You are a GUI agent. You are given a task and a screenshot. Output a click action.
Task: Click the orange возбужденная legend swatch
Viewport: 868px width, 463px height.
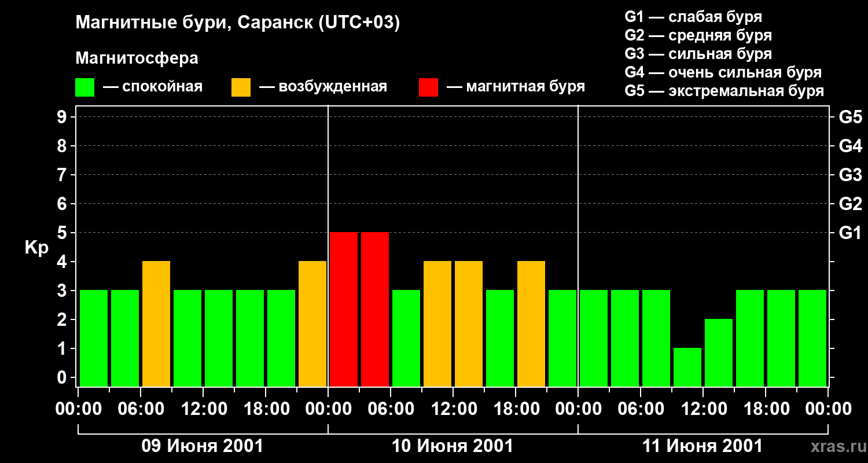click(241, 87)
